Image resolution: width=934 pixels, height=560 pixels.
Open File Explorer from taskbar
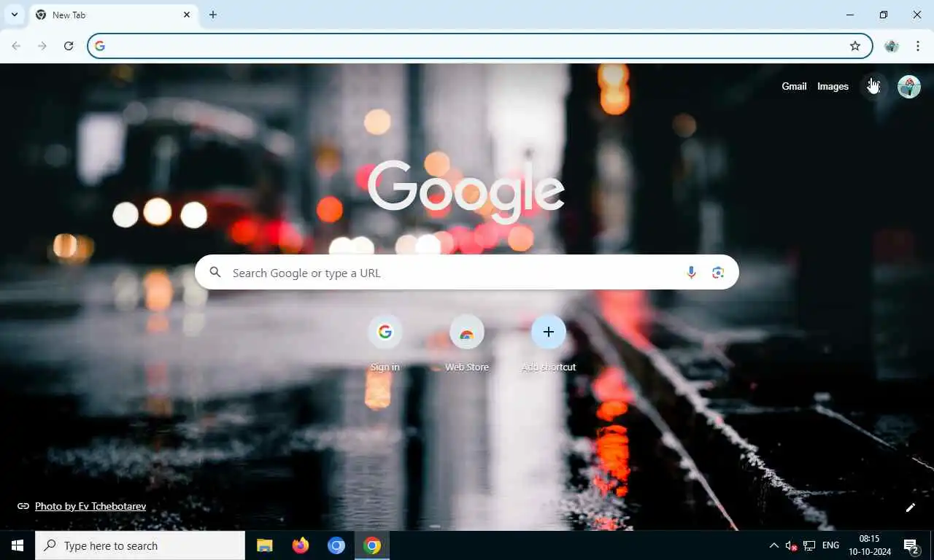pos(265,545)
